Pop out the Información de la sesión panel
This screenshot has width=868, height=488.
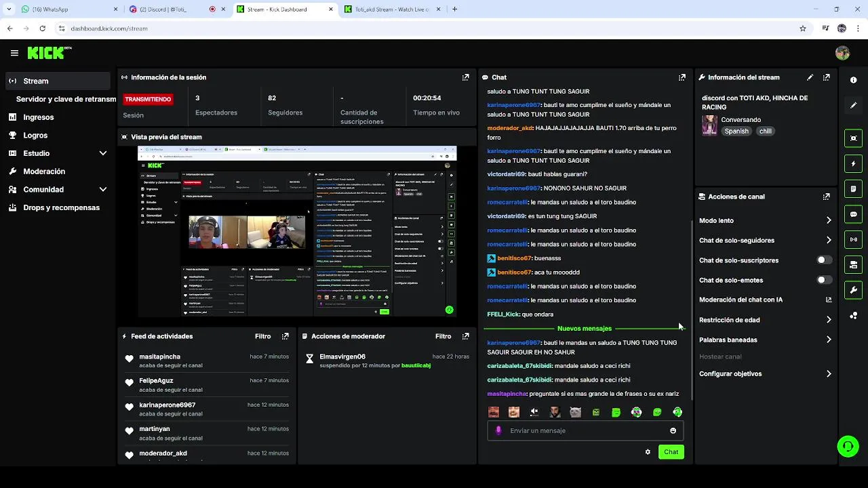click(x=465, y=77)
